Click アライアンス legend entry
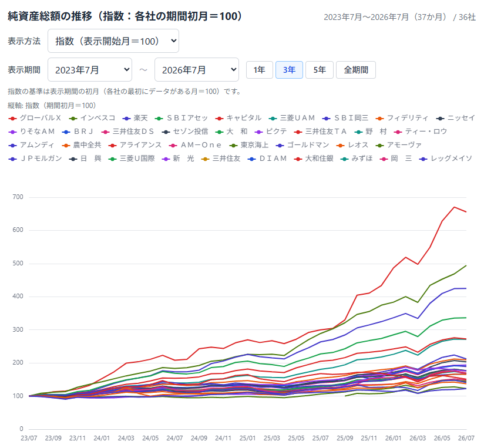Image resolution: width=484 pixels, height=448 pixels. pos(135,145)
